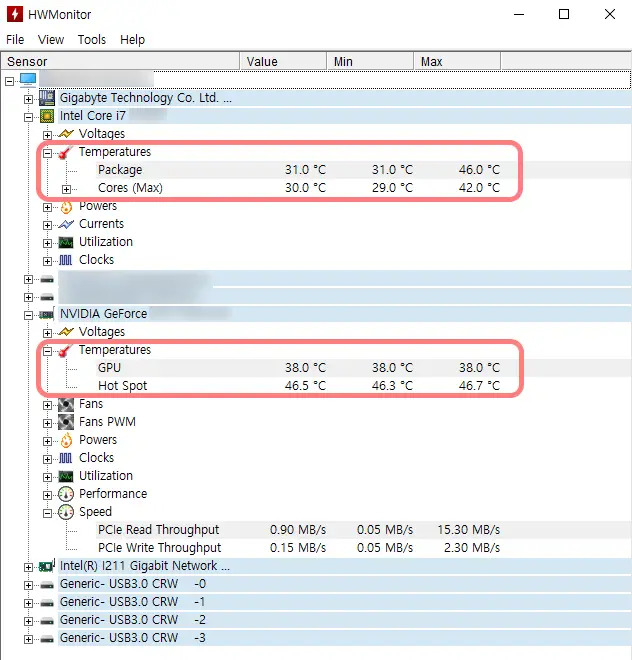Viewport: 632px width, 660px height.
Task: Click the Max column header
Action: (x=457, y=61)
